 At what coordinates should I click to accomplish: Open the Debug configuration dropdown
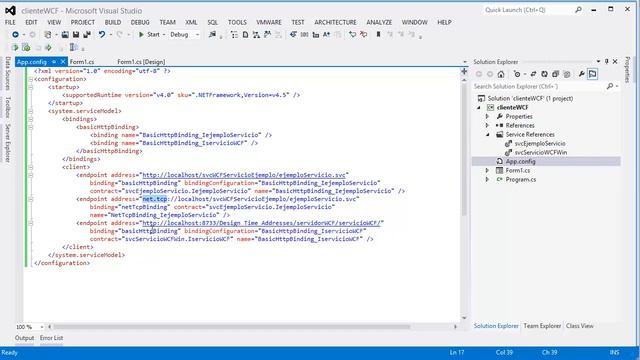click(198, 35)
